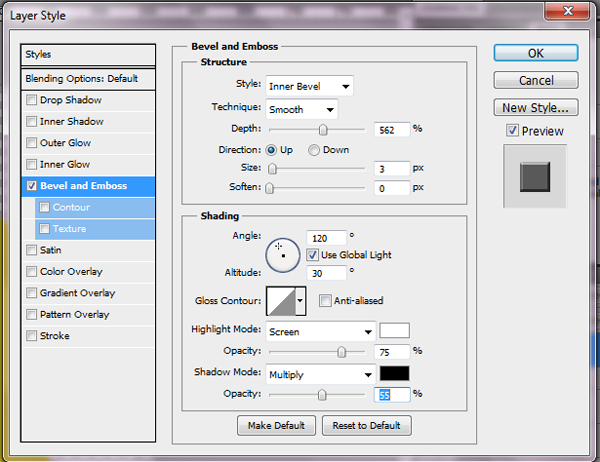Click the highlight Opacity field showing 75

click(x=392, y=352)
